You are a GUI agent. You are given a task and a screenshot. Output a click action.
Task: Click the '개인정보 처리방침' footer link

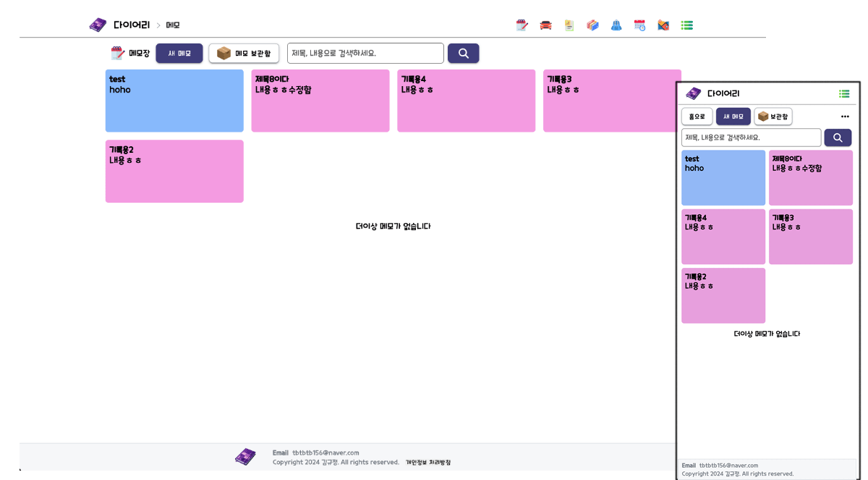427,463
